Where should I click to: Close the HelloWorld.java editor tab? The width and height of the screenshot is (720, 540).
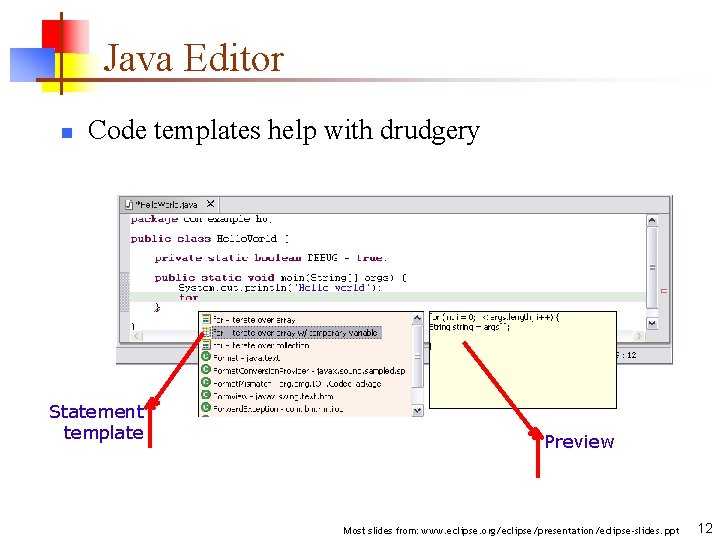[x=210, y=203]
